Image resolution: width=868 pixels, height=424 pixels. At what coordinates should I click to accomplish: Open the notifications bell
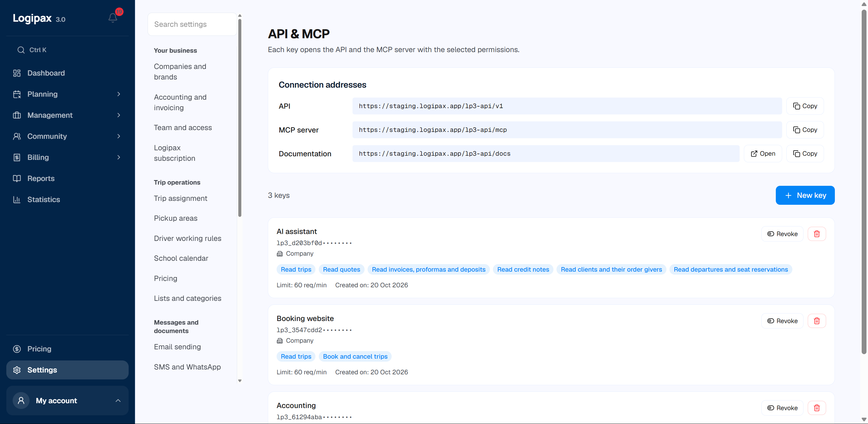113,17
